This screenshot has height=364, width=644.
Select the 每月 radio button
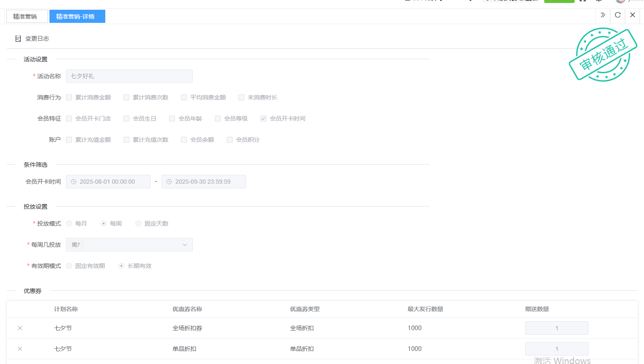point(69,223)
